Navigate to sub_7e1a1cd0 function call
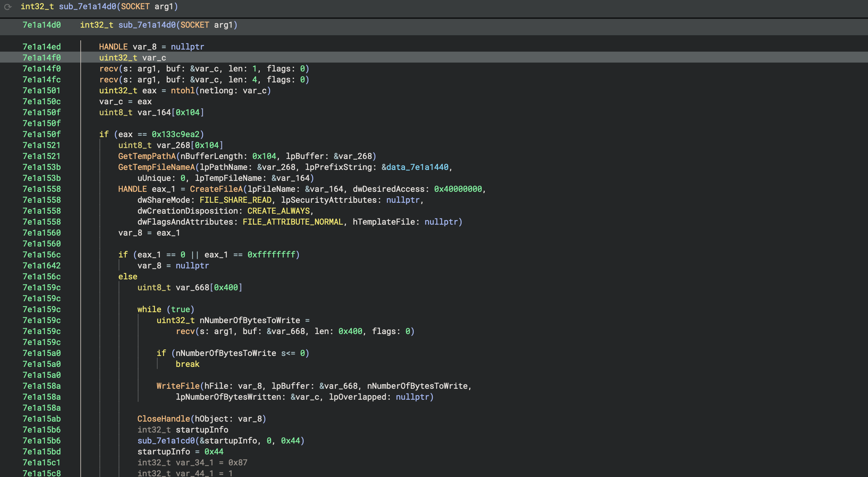Screen dimensions: 868x477 166,441
